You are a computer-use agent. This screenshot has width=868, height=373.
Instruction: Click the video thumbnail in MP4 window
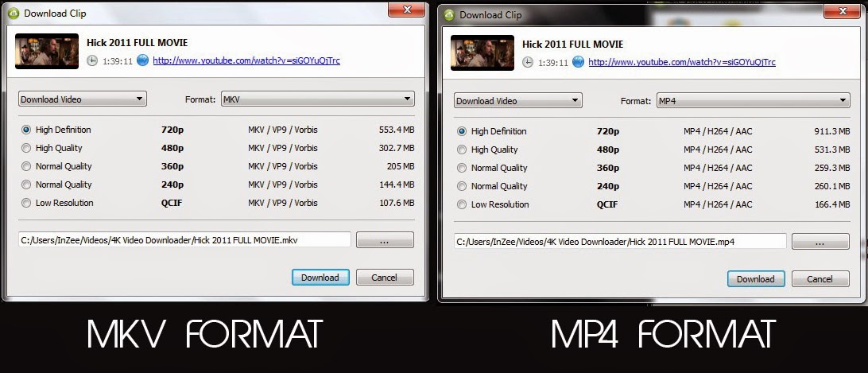[x=482, y=52]
